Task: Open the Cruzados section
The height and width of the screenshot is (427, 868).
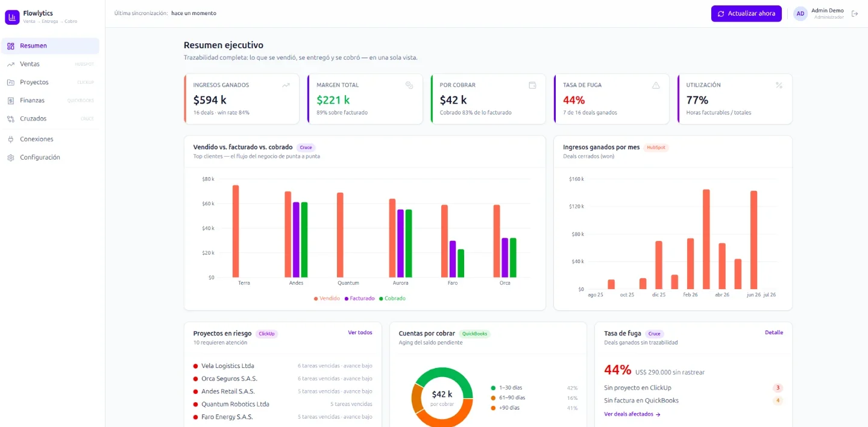Action: tap(51, 119)
